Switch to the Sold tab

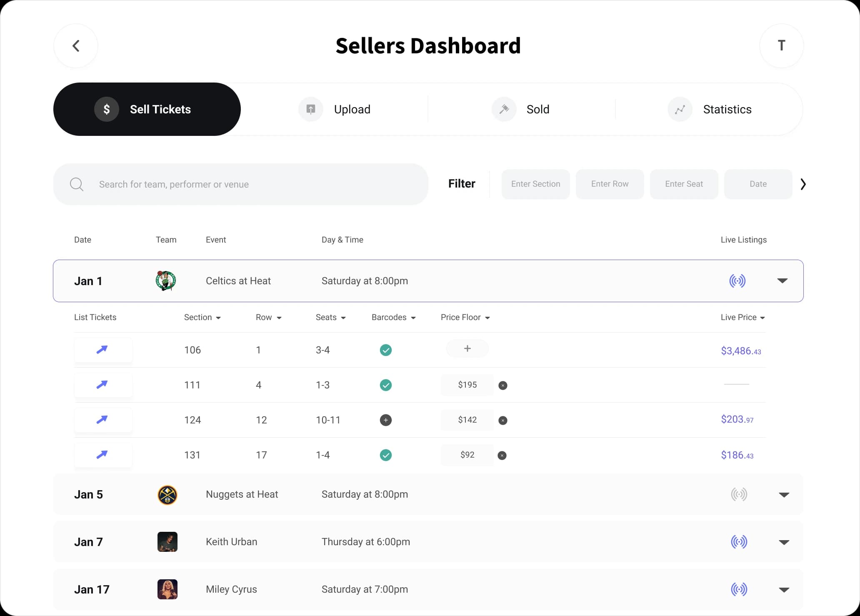coord(538,109)
